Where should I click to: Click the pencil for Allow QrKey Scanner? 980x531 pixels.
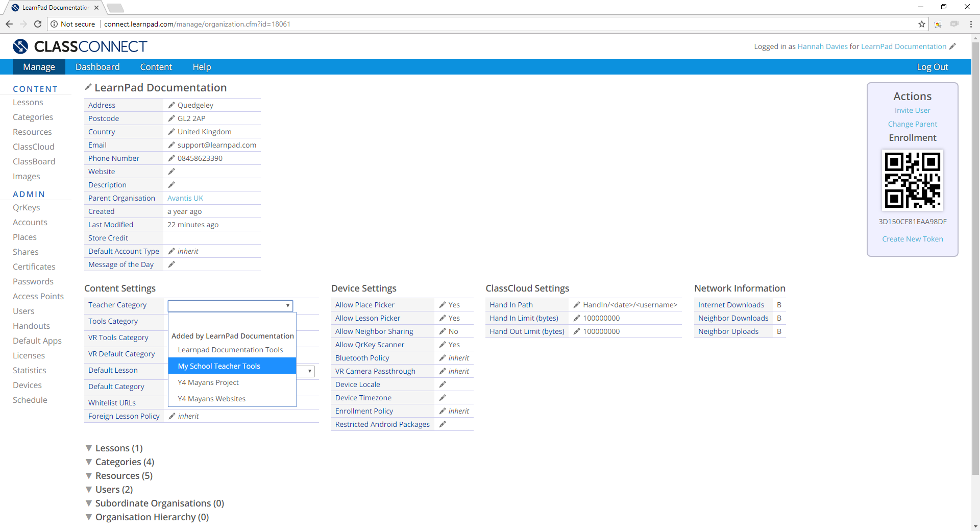click(443, 345)
